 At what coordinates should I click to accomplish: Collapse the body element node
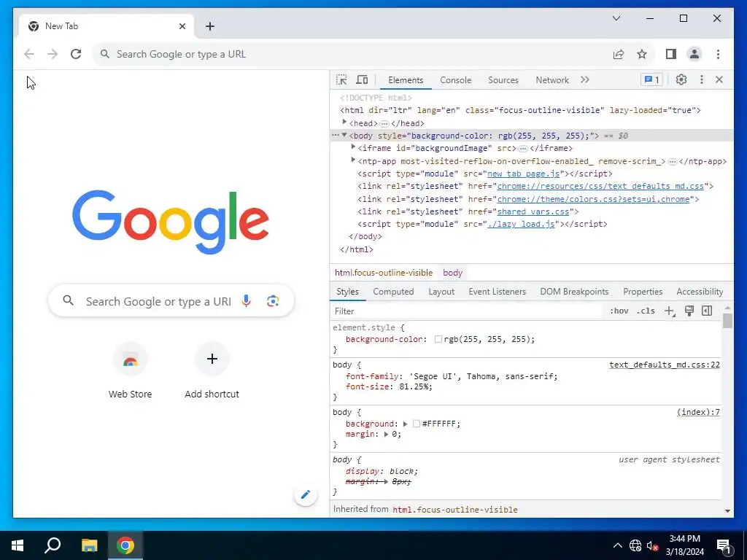coord(344,135)
